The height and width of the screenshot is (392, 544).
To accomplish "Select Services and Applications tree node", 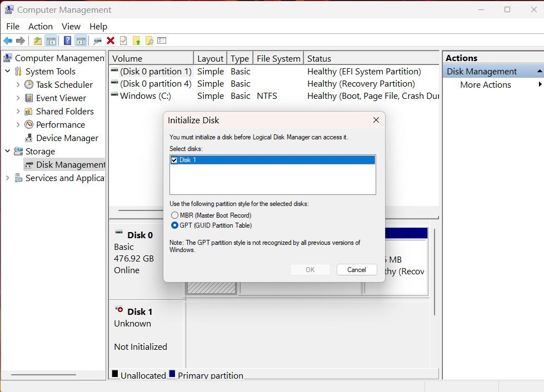I will click(65, 178).
